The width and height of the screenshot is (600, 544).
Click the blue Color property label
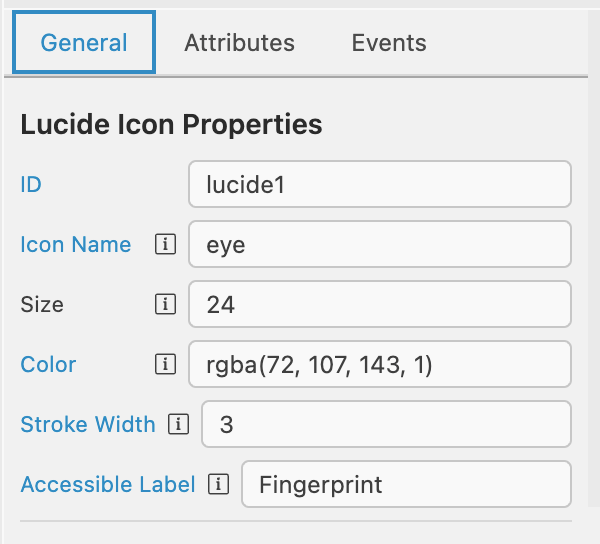click(x=48, y=364)
